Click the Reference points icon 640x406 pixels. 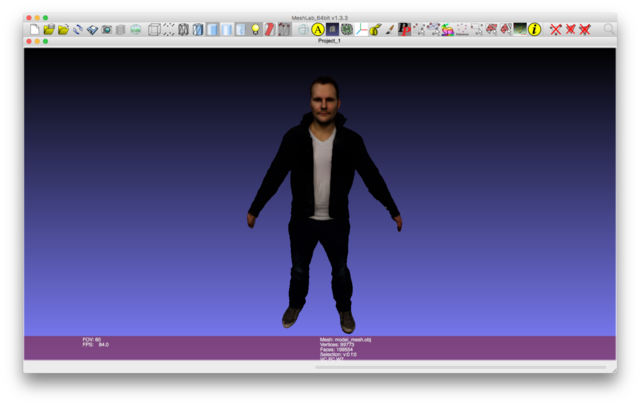pyautogui.click(x=462, y=29)
